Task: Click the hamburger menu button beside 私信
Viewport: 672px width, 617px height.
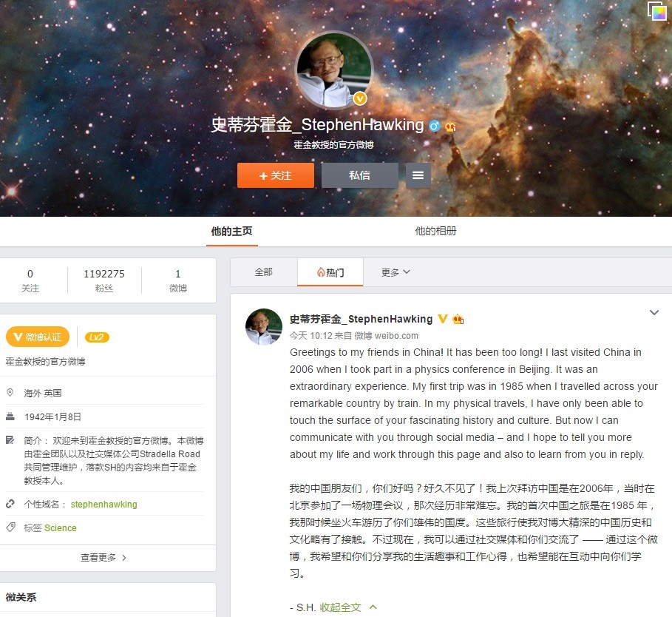Action: [x=418, y=175]
